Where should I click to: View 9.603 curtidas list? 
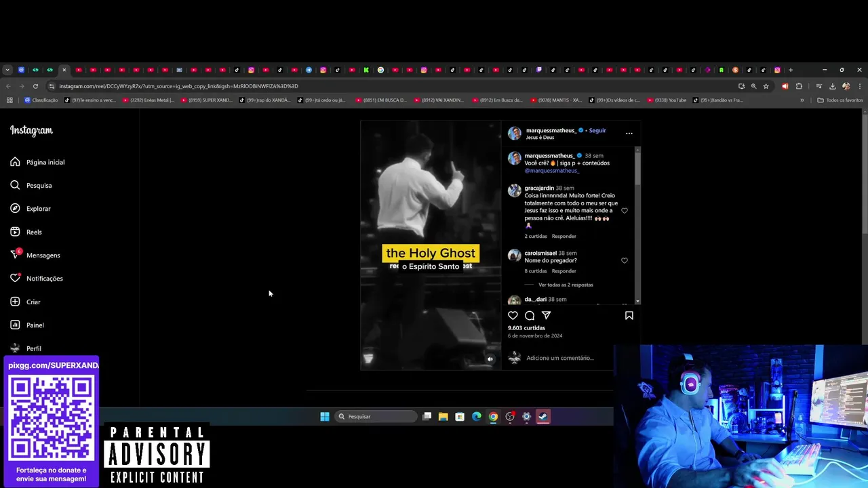(x=526, y=328)
